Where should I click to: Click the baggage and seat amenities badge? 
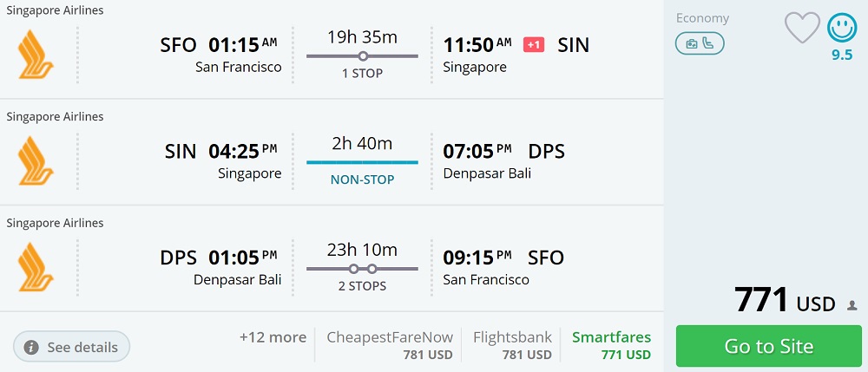[700, 43]
